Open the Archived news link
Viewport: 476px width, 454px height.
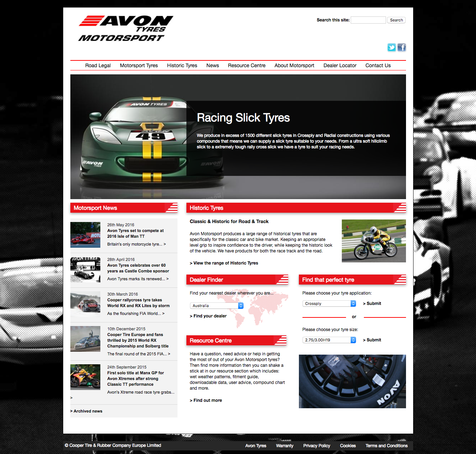coord(87,411)
